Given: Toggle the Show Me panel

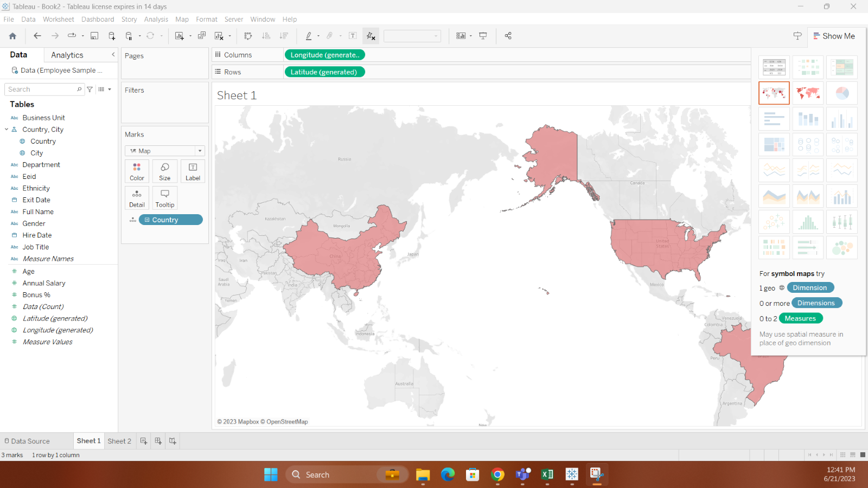Looking at the screenshot, I should (834, 36).
